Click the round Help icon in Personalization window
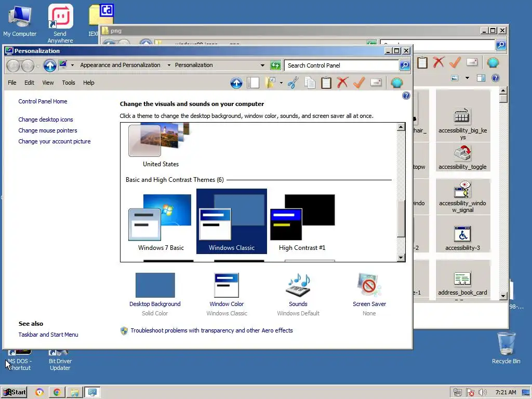This screenshot has width=532, height=399. pyautogui.click(x=406, y=96)
